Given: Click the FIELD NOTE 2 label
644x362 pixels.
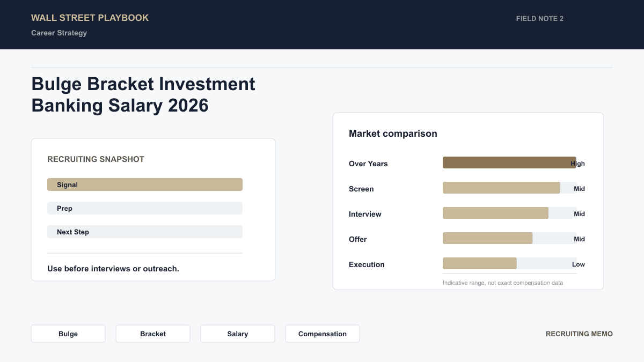Looking at the screenshot, I should click(540, 19).
